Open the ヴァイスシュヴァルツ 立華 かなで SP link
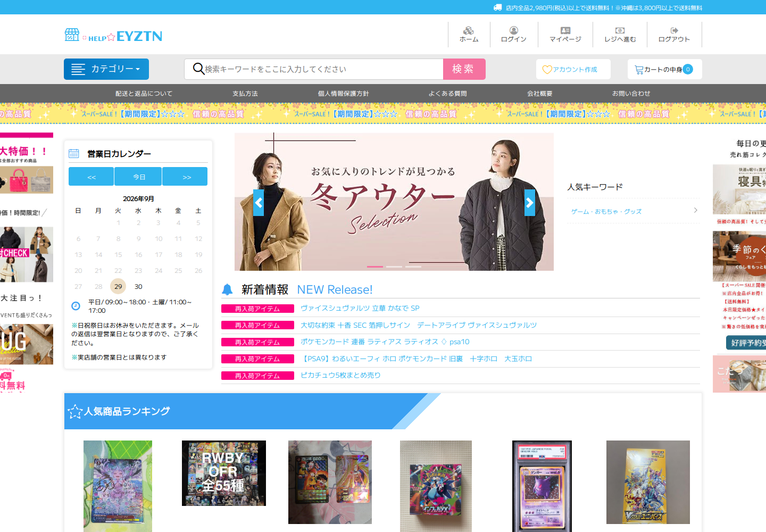Screen dimensions: 766x532 pos(360,308)
